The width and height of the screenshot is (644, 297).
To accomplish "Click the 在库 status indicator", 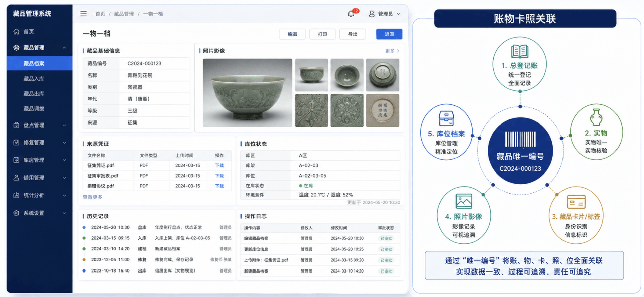I will coord(306,186).
